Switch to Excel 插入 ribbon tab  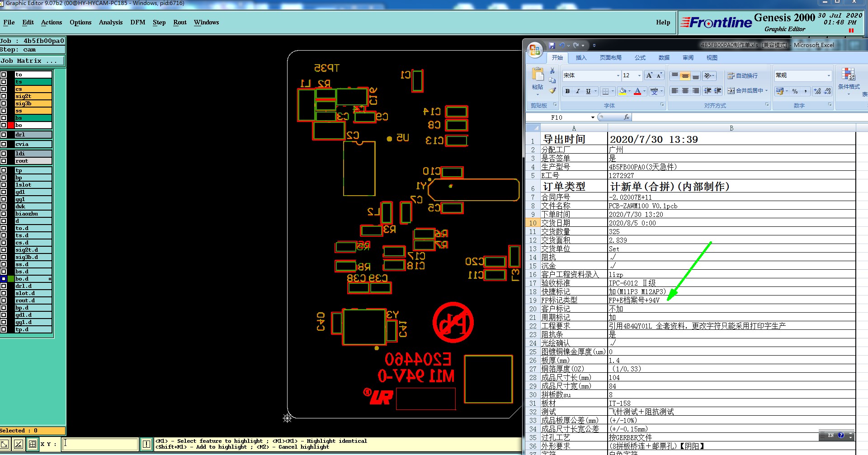(x=581, y=57)
